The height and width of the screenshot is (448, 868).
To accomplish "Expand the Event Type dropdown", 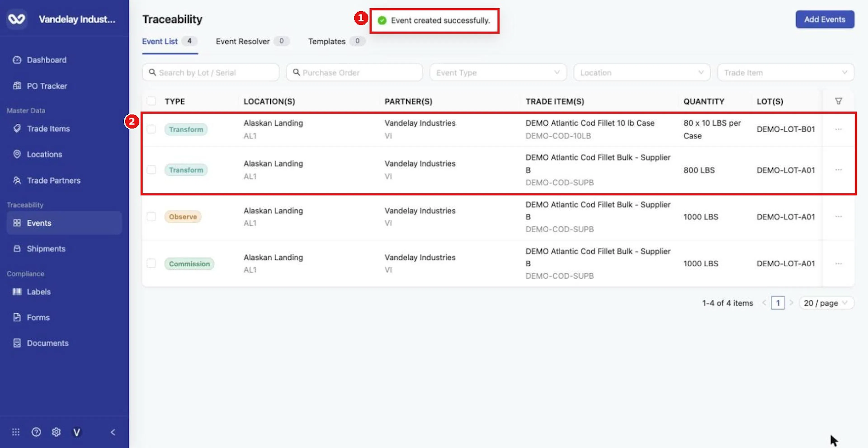I will click(x=498, y=72).
